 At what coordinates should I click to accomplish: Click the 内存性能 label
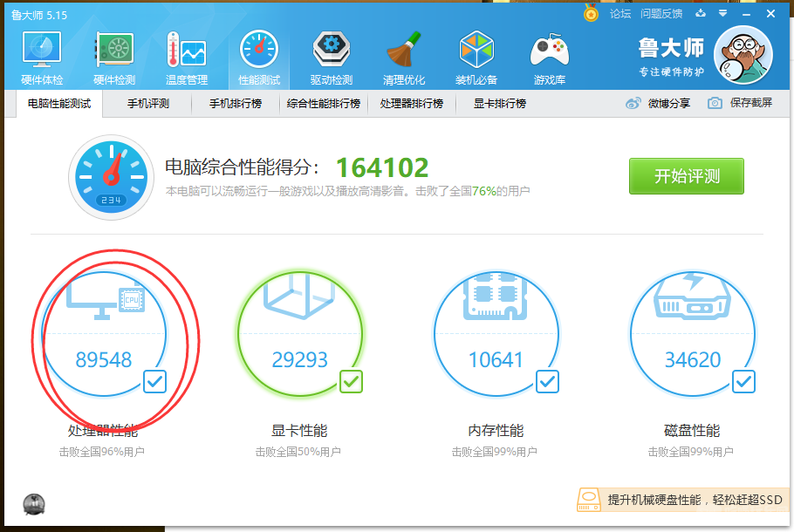pos(496,431)
